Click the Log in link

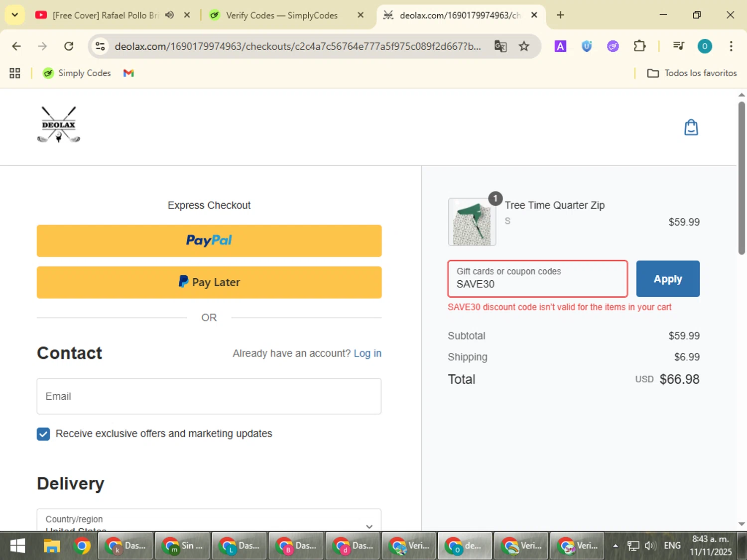368,353
